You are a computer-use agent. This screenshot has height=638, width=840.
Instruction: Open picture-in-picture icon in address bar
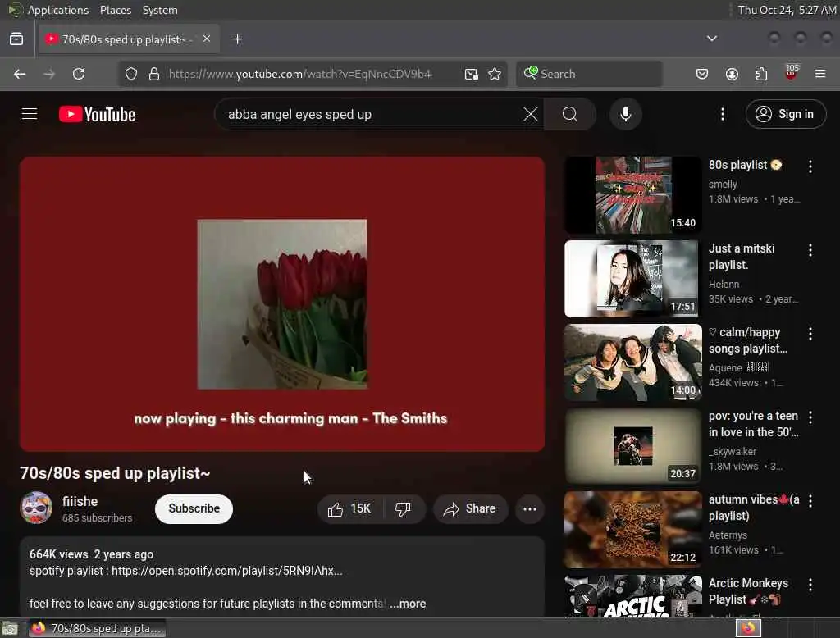(472, 74)
